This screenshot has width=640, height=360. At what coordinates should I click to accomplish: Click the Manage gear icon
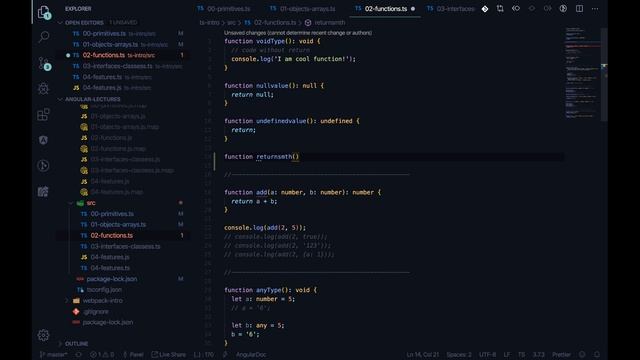tap(44, 335)
